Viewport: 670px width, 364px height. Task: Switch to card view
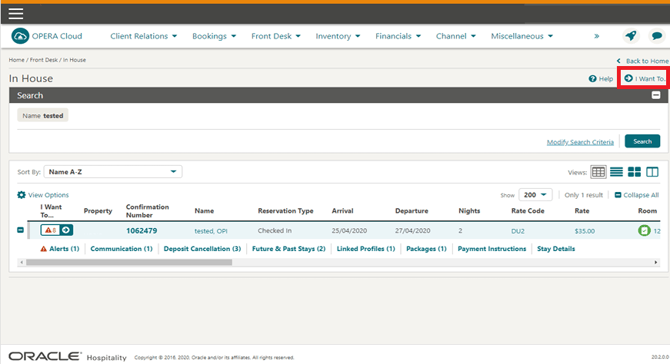coord(634,172)
